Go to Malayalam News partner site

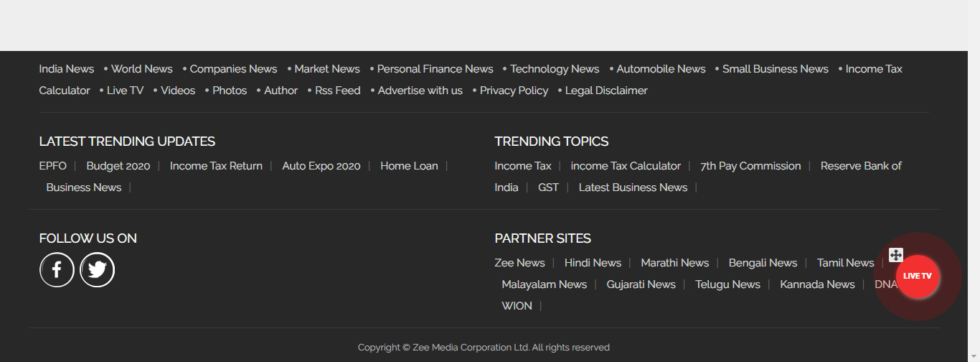click(544, 284)
